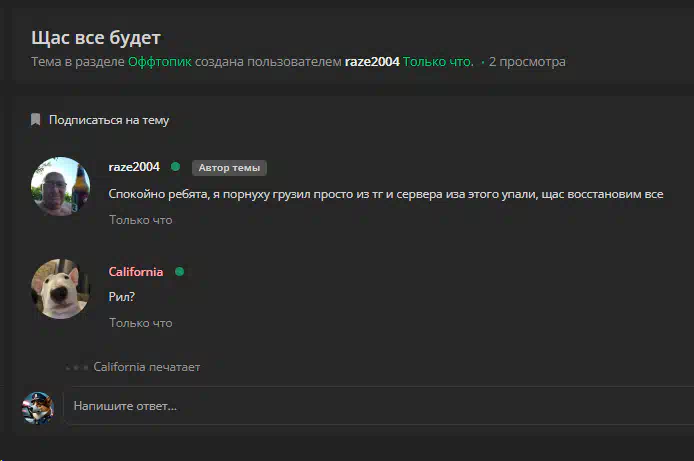Click Только что timestamp under Рил? reply
The image size is (694, 461).
click(141, 323)
